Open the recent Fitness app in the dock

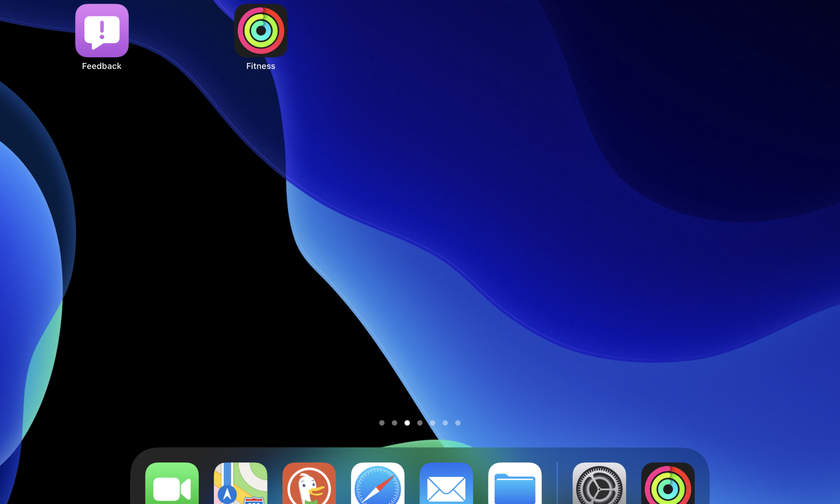pyautogui.click(x=668, y=483)
